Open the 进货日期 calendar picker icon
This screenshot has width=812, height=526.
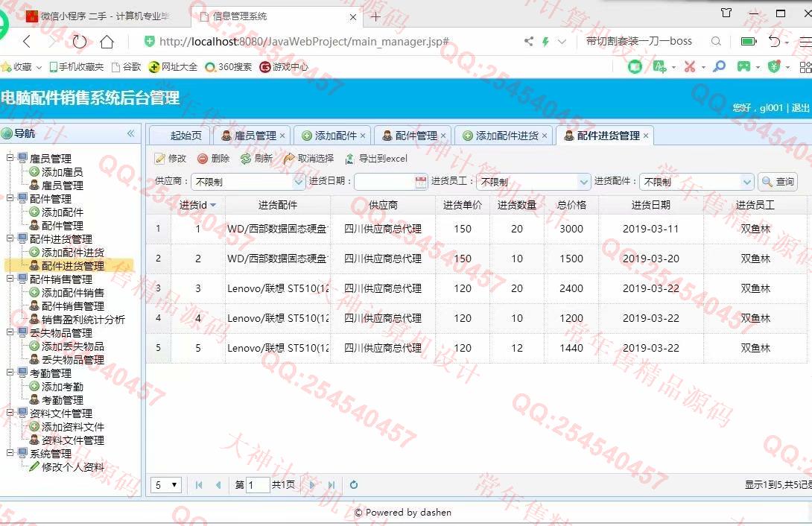pyautogui.click(x=421, y=181)
